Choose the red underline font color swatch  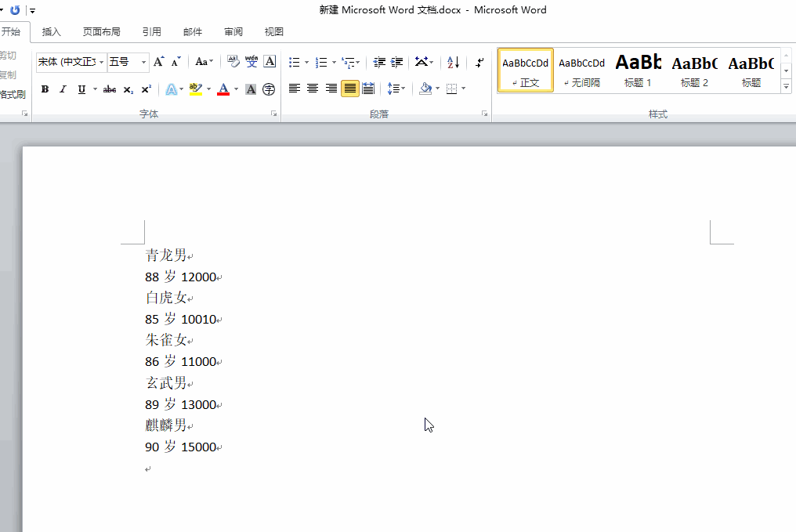point(224,89)
